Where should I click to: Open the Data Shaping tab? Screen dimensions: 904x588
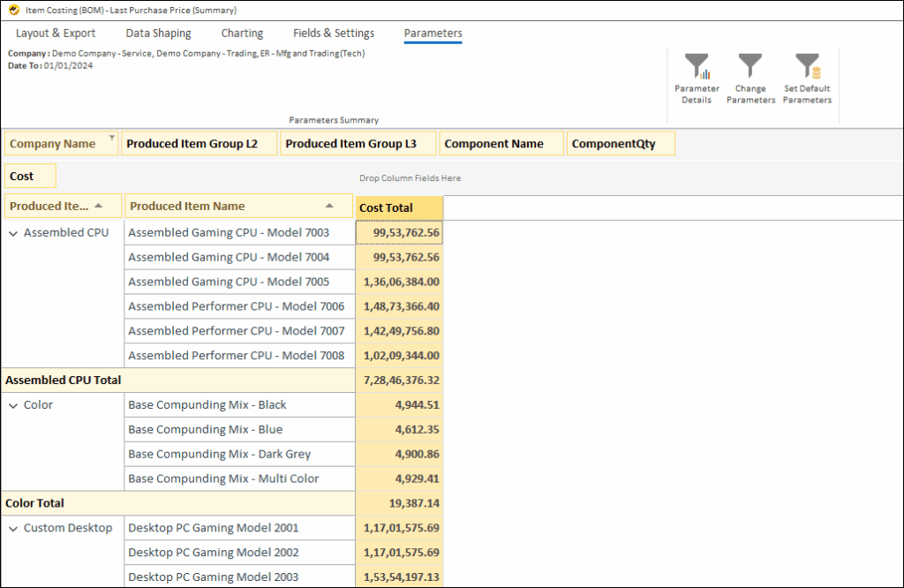(x=158, y=34)
